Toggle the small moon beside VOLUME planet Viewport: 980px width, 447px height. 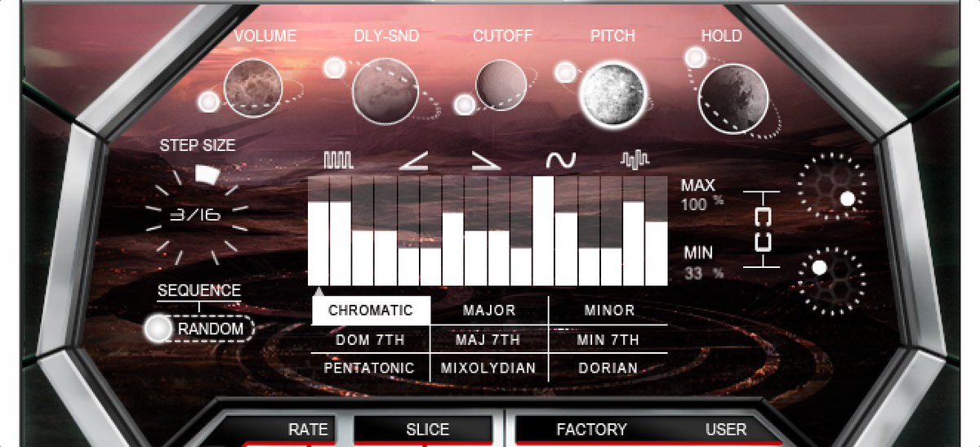tap(209, 102)
